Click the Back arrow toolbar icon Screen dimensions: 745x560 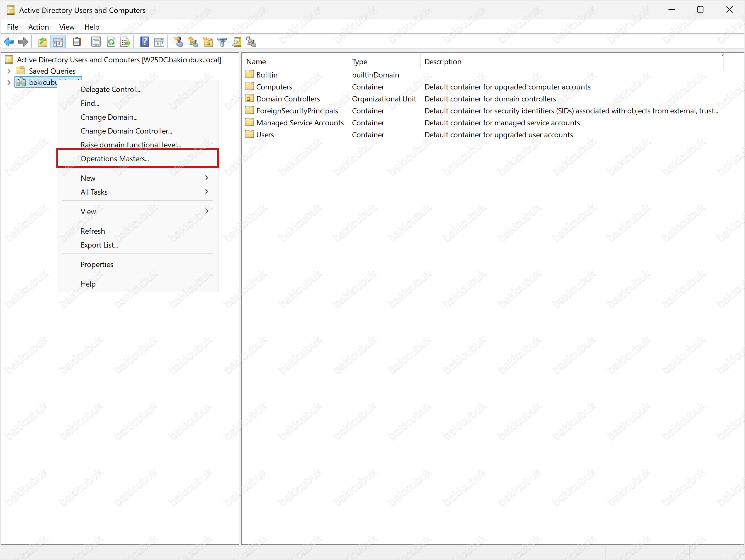[x=9, y=42]
